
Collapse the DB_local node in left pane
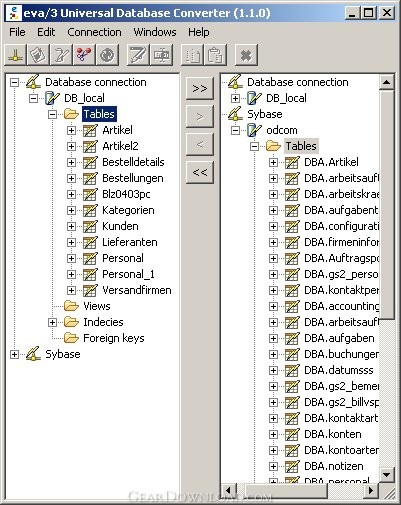tap(33, 98)
